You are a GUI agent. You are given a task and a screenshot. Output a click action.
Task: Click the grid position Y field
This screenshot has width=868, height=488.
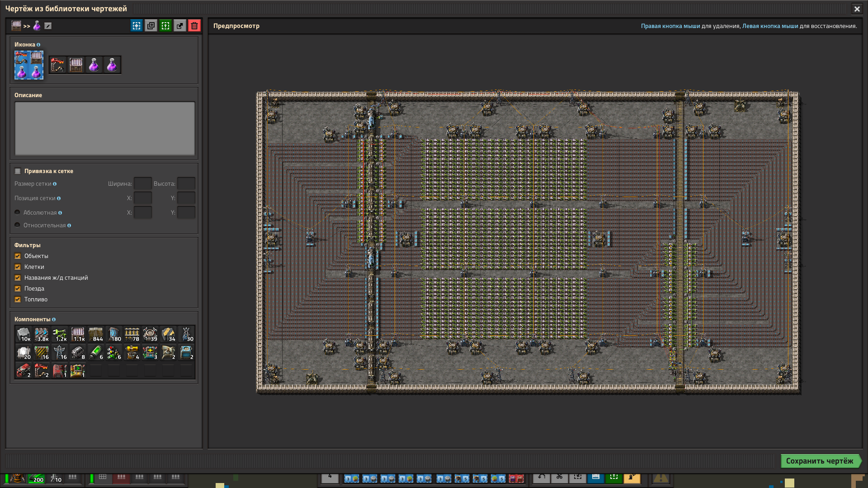(x=186, y=198)
